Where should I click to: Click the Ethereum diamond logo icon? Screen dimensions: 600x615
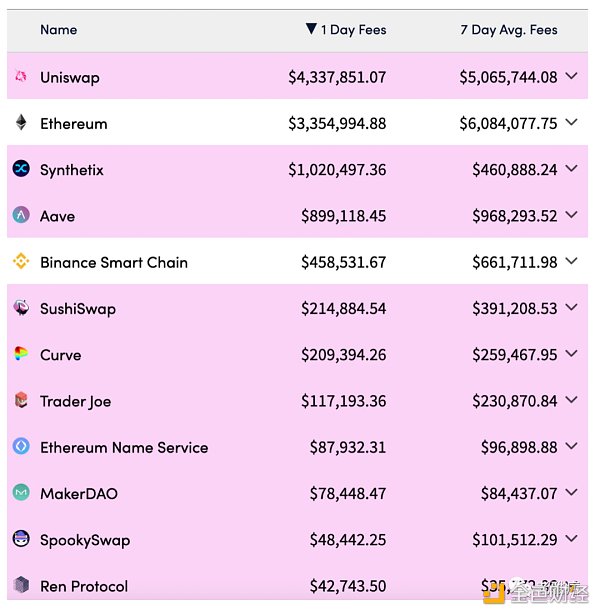pyautogui.click(x=21, y=123)
